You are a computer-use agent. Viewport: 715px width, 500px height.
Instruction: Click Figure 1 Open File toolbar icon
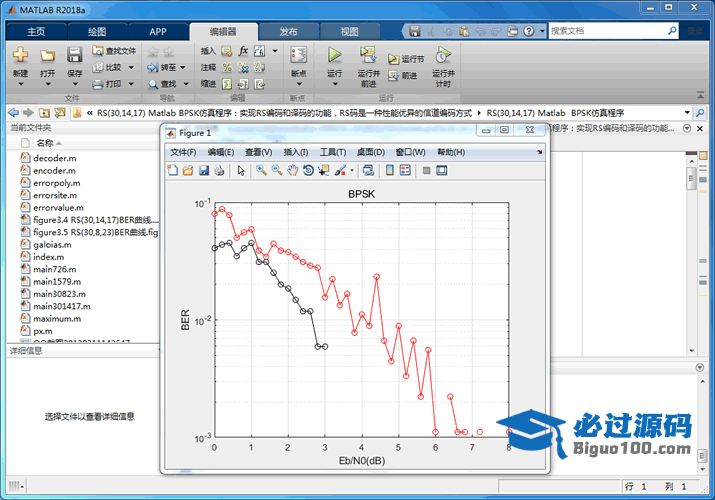coord(188,170)
